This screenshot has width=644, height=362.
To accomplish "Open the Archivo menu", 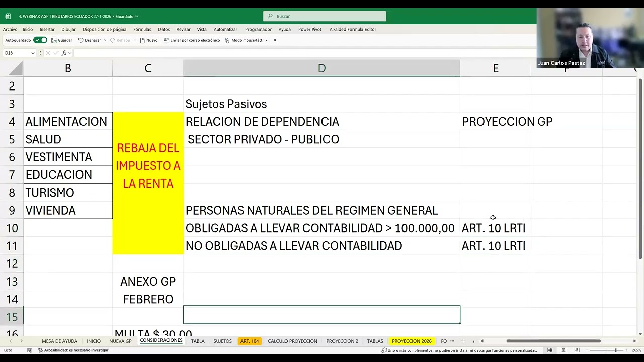I will [x=10, y=29].
